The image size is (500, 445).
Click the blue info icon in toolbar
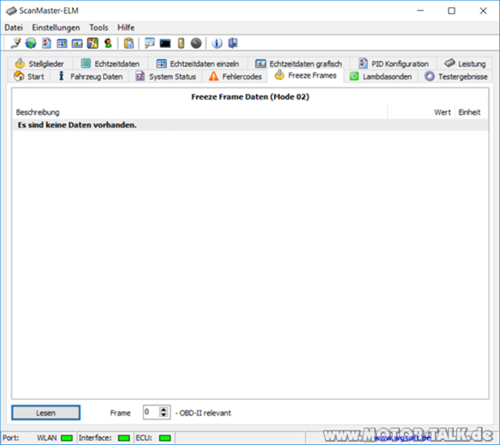[217, 43]
